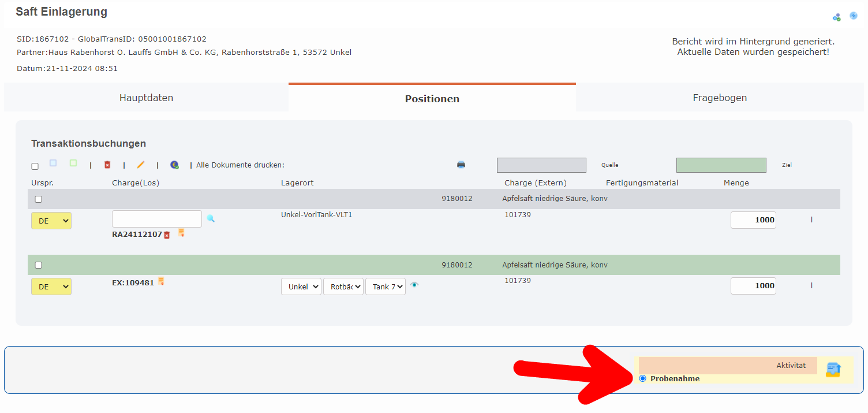Screen dimensions: 868x413
Task: Tick the checkbox in the green target row
Action: tap(39, 265)
